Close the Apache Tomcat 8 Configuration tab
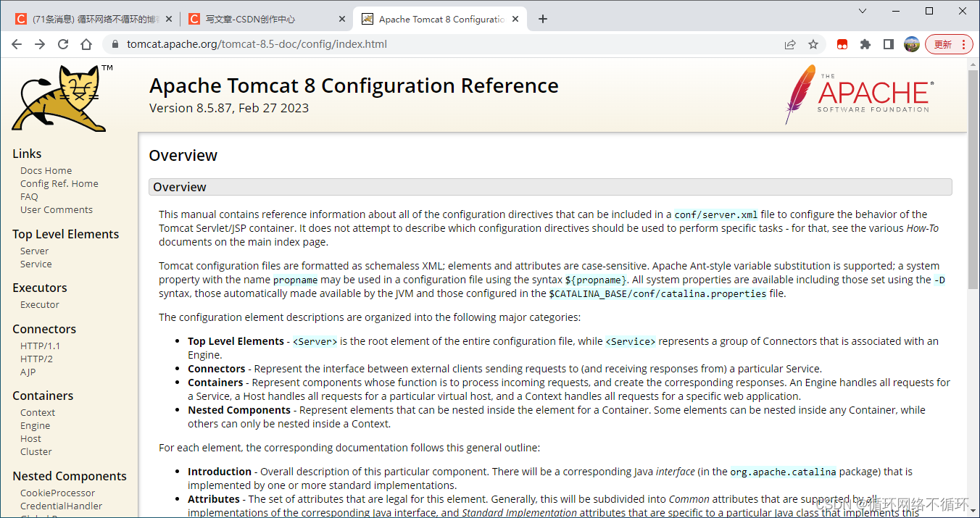 click(x=515, y=20)
